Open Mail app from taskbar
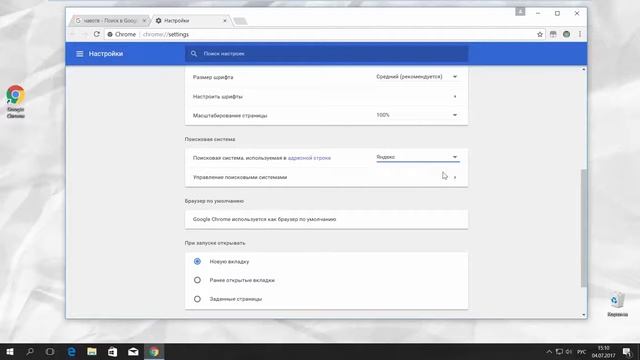The image size is (640, 360). coord(133,352)
